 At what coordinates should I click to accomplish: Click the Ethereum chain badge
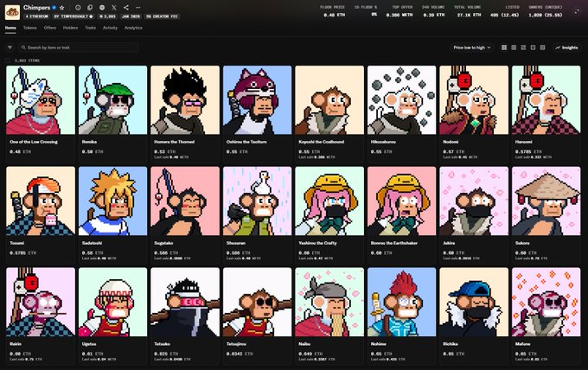point(36,16)
